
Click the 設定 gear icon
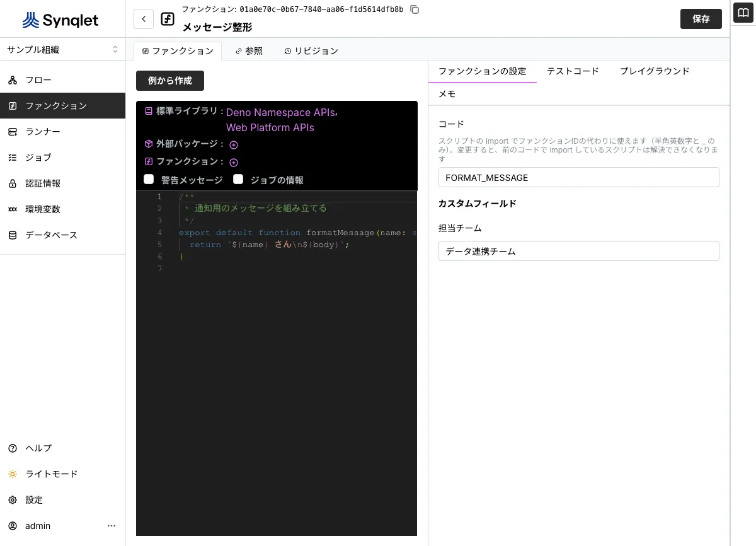coord(13,500)
